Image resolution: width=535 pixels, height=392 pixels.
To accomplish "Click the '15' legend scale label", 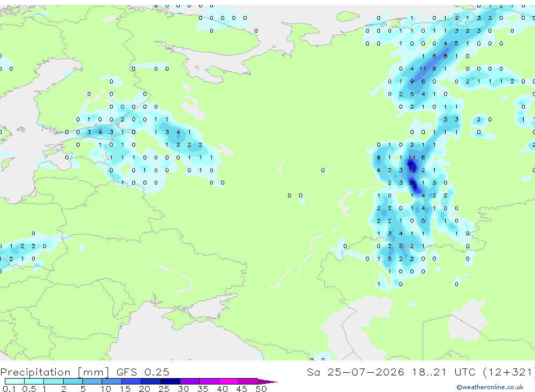I will pyautogui.click(x=125, y=389).
